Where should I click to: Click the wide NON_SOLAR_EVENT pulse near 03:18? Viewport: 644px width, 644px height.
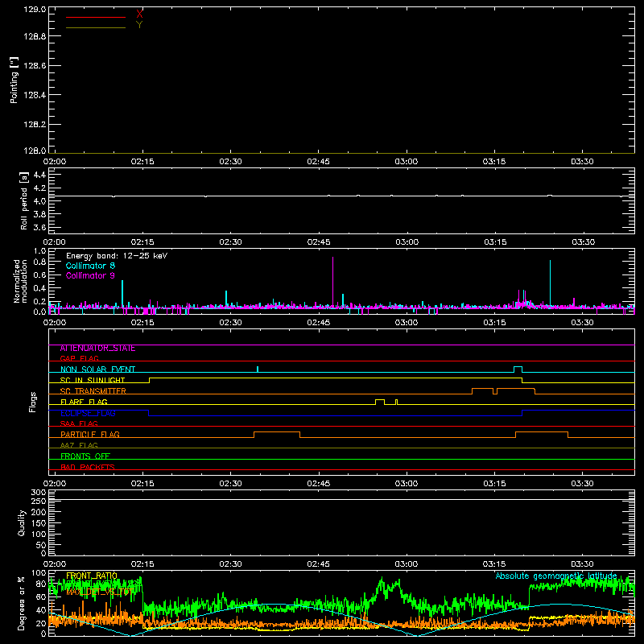518,369
